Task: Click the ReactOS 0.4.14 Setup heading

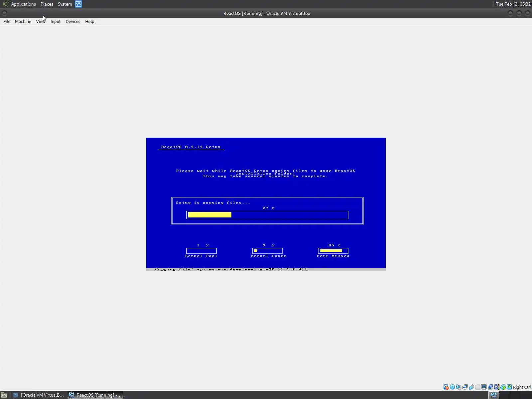Action: coord(191,147)
